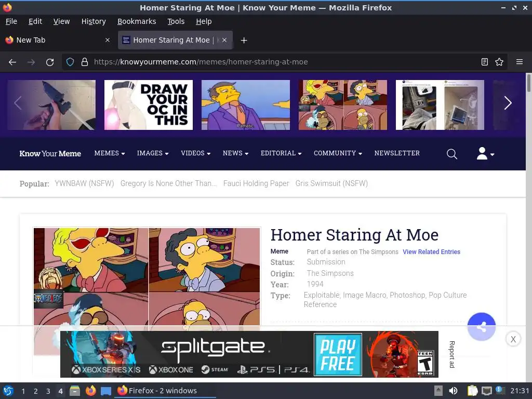The image size is (532, 399).
Task: Open the File menu
Action: pos(11,21)
